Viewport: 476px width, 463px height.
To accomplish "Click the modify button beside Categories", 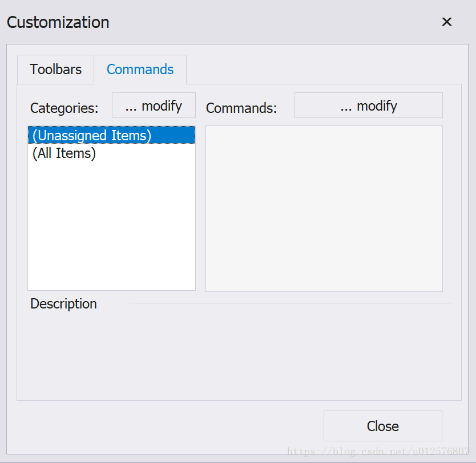I will (x=154, y=105).
